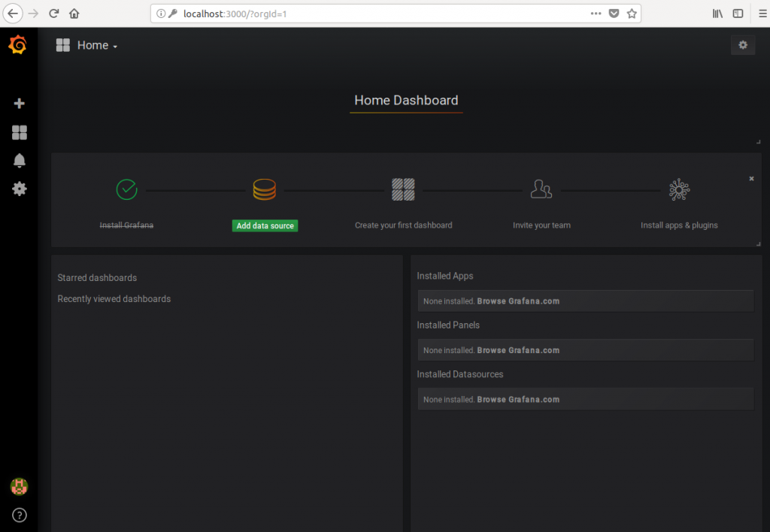This screenshot has width=770, height=532.
Task: Click the Home Dashboard title
Action: (406, 100)
